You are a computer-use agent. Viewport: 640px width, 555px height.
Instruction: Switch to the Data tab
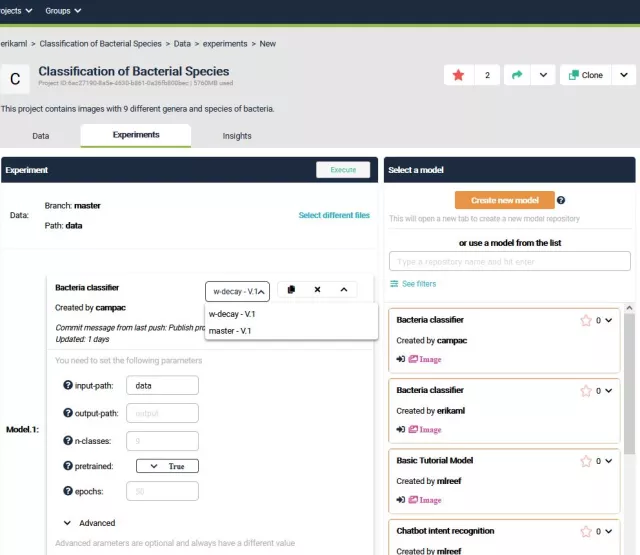coord(41,135)
